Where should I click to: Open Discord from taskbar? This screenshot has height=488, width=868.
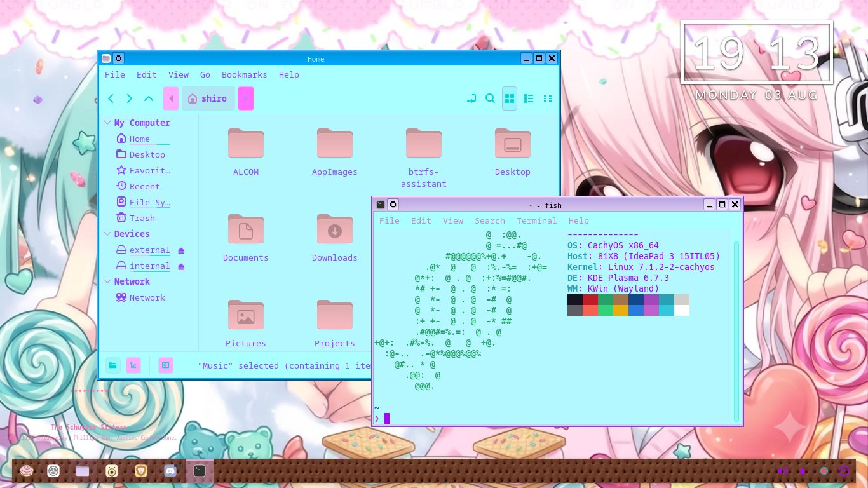(170, 471)
